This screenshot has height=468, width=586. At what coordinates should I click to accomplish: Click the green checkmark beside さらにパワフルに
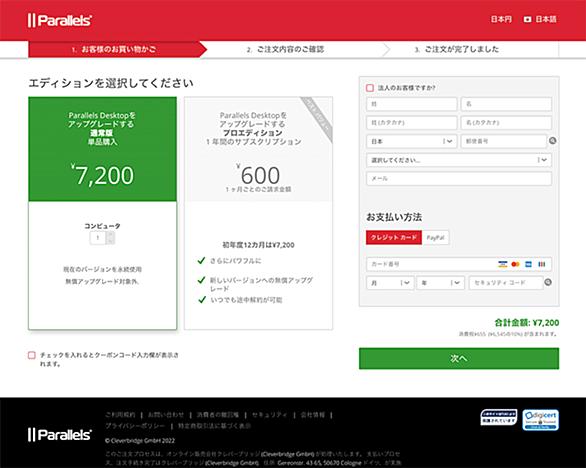(x=201, y=260)
